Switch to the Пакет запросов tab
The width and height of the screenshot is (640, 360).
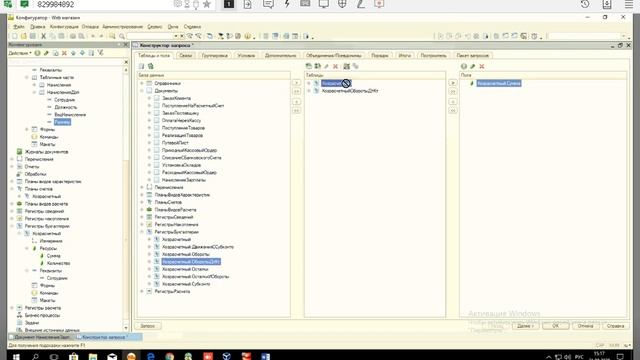click(x=473, y=56)
